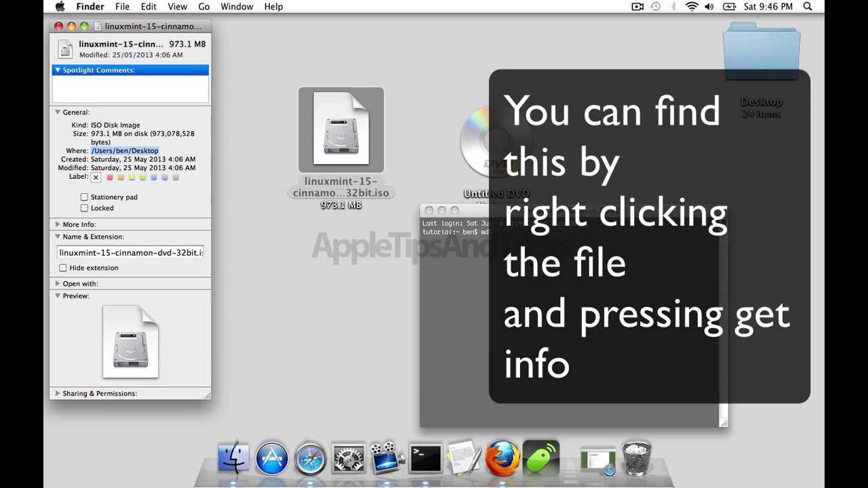
Task: Check the Hide extension checkbox
Action: [x=63, y=268]
